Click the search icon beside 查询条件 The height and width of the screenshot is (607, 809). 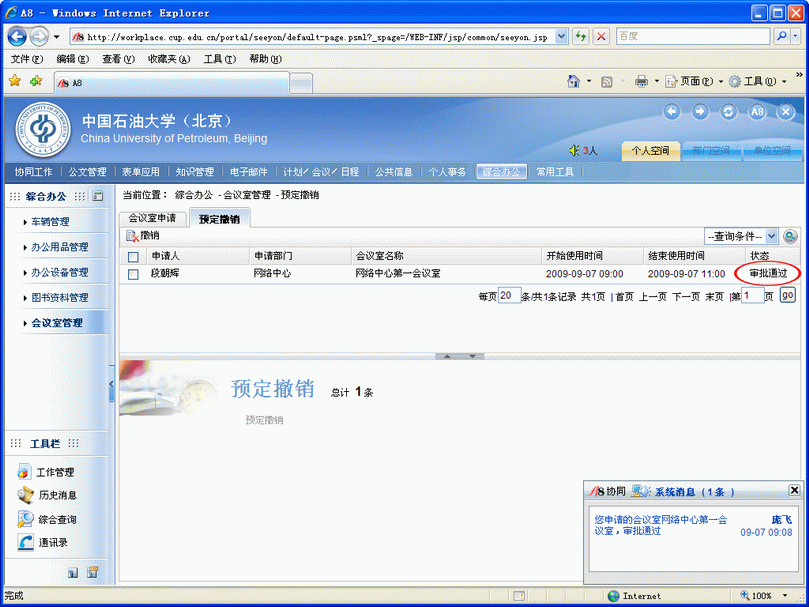(790, 236)
